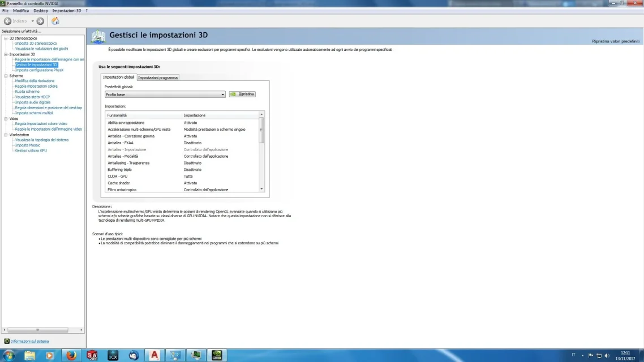Image resolution: width=644 pixels, height=362 pixels.
Task: Open the Control Panel taskbar icon
Action: click(x=175, y=355)
